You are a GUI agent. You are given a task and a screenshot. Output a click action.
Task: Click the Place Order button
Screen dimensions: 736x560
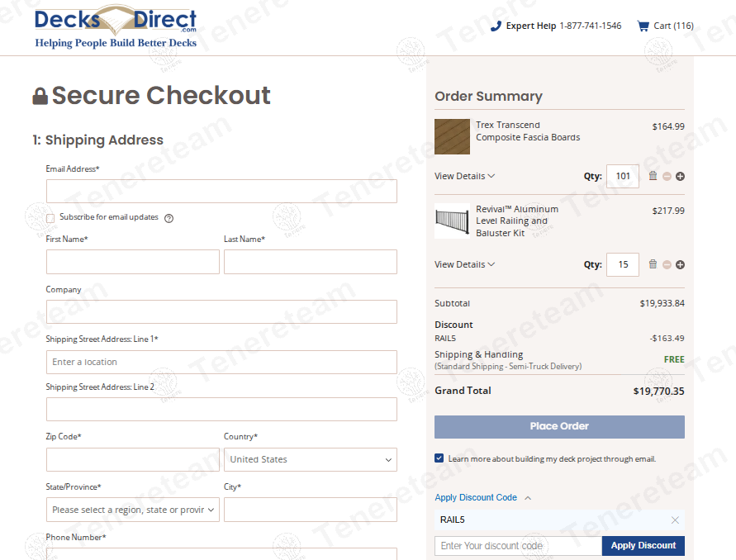(559, 426)
